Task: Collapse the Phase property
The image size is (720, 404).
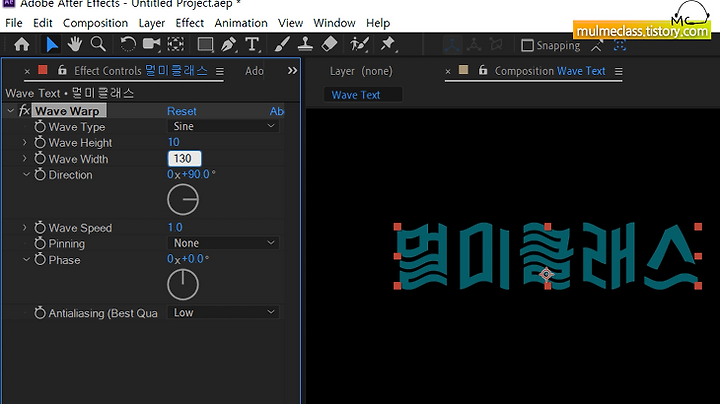Action: (26, 259)
